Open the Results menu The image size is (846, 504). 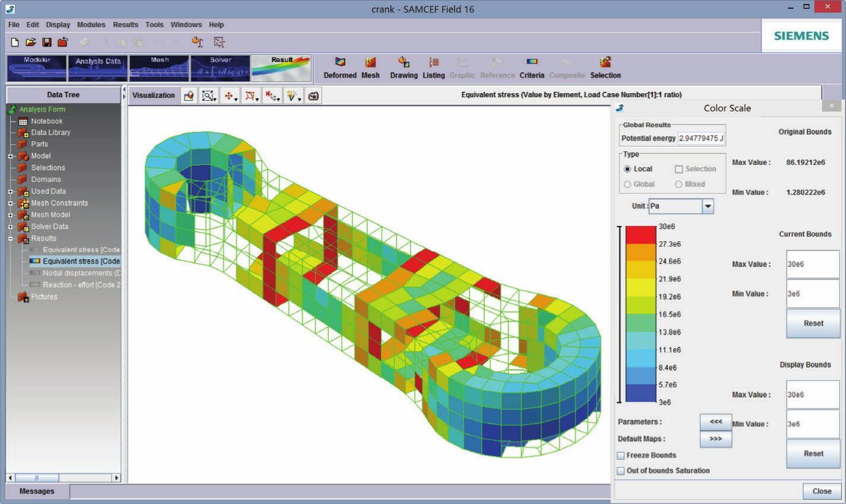coord(125,25)
